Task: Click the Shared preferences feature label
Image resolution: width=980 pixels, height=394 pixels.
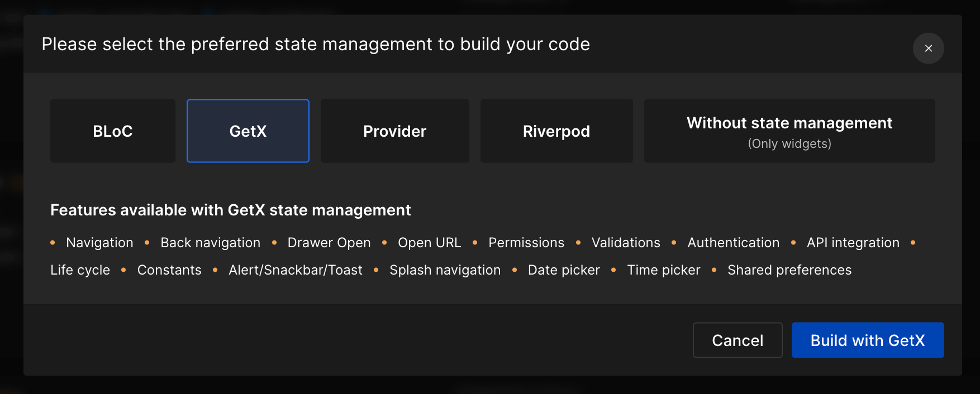Action: coord(789,270)
